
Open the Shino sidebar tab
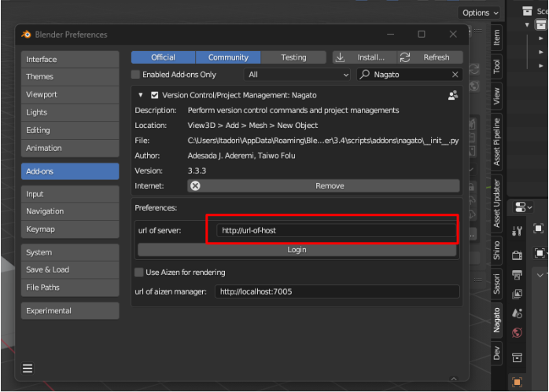point(496,250)
